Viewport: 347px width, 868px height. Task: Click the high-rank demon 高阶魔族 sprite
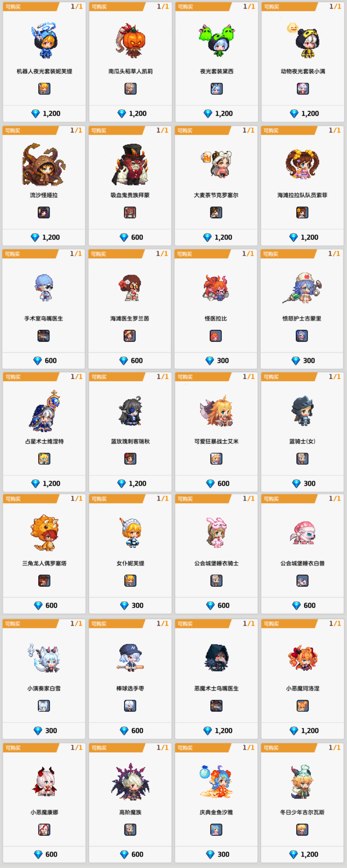coord(131,782)
